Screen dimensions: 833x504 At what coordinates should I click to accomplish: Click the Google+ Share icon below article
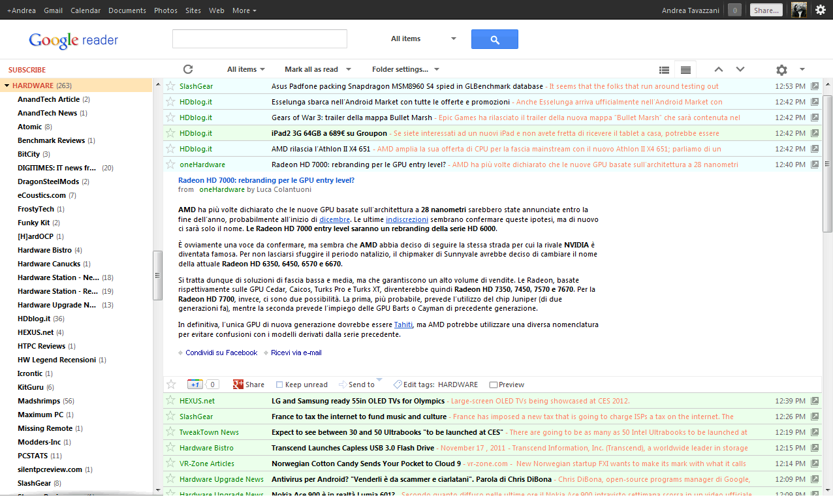(238, 385)
